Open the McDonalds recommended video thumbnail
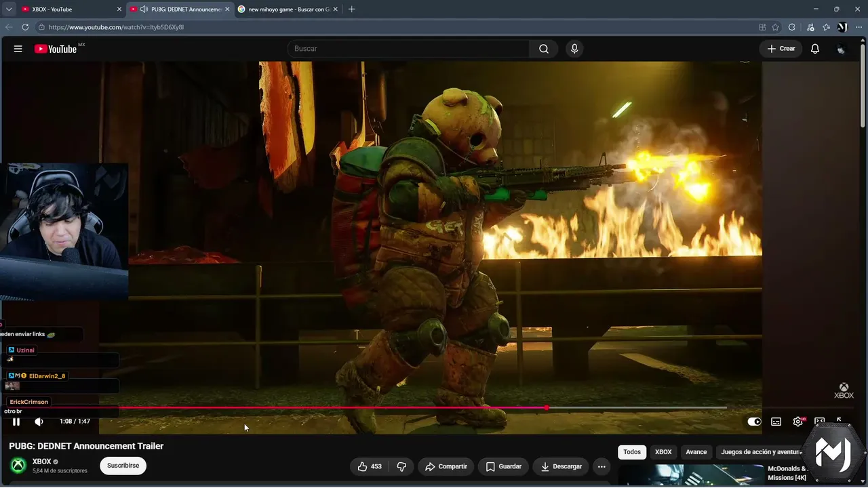The width and height of the screenshot is (868, 488). (x=690, y=476)
